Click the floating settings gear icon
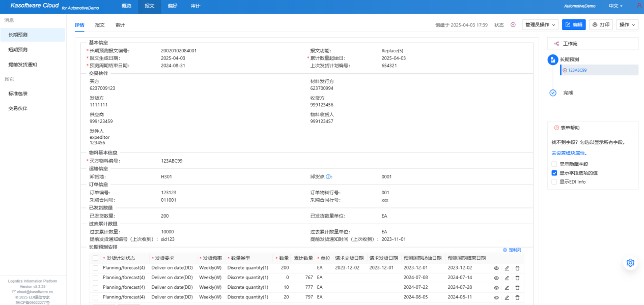This screenshot has width=644, height=305. click(630, 263)
